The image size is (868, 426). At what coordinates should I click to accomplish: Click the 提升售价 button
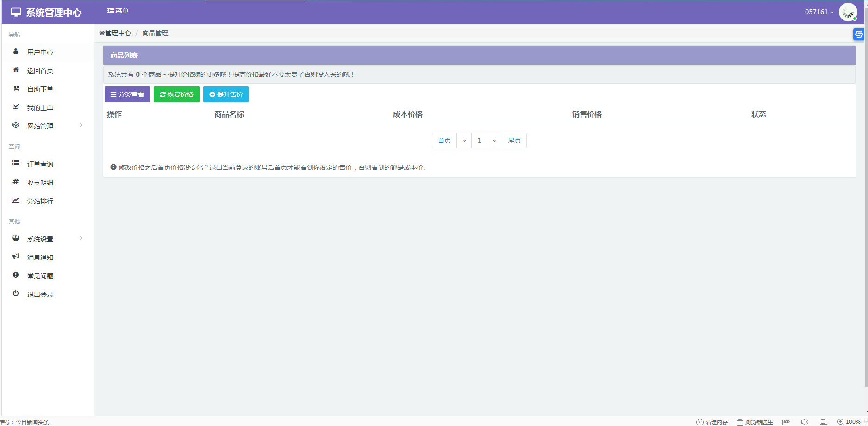[226, 94]
